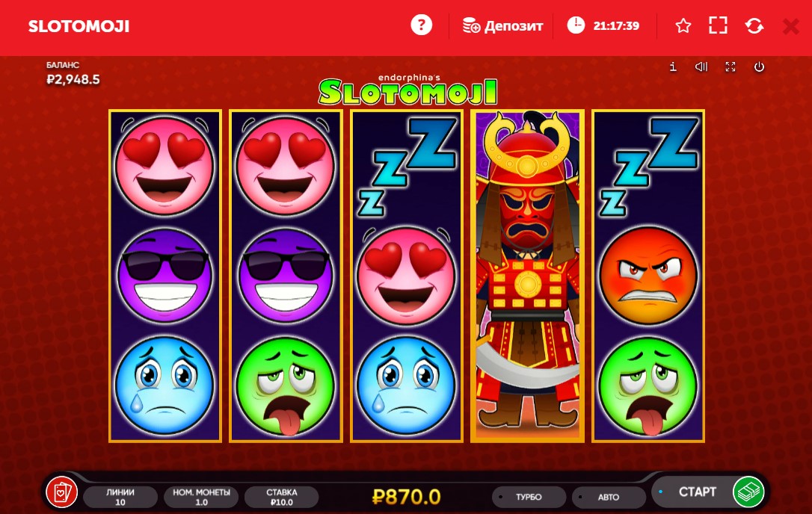Click the green cash collect icon
The width and height of the screenshot is (812, 514).
(748, 492)
